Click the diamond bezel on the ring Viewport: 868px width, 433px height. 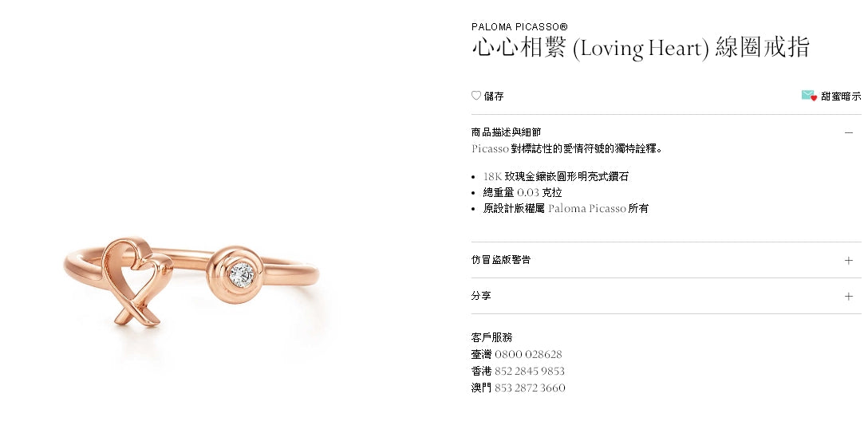coord(236,275)
